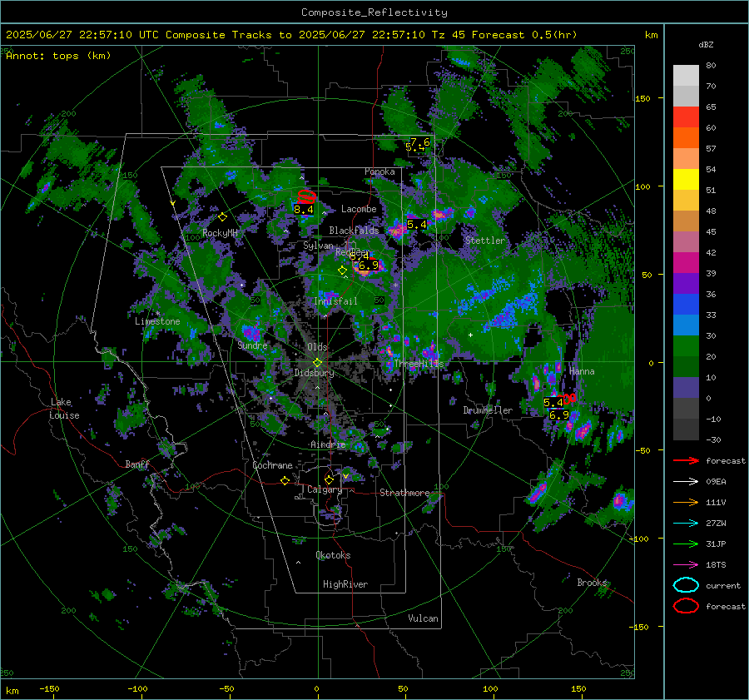Click the RockyMH label
This screenshot has height=700, width=749.
point(220,233)
